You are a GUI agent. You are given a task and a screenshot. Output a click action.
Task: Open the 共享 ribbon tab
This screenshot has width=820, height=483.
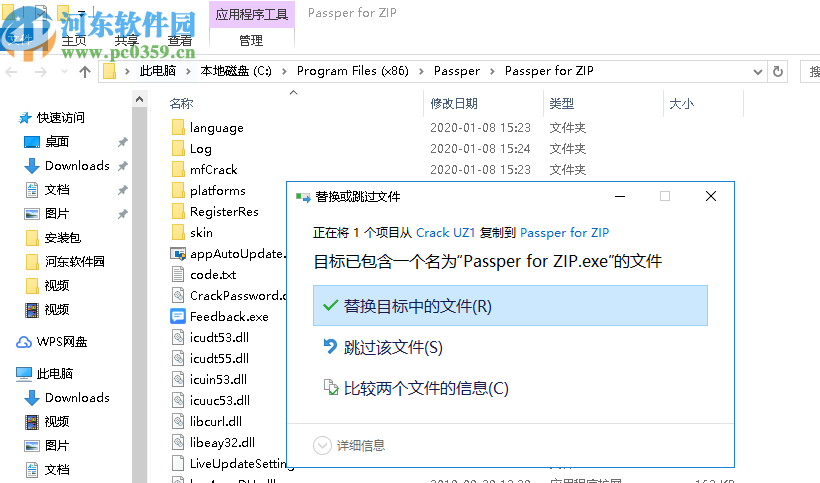pos(127,40)
